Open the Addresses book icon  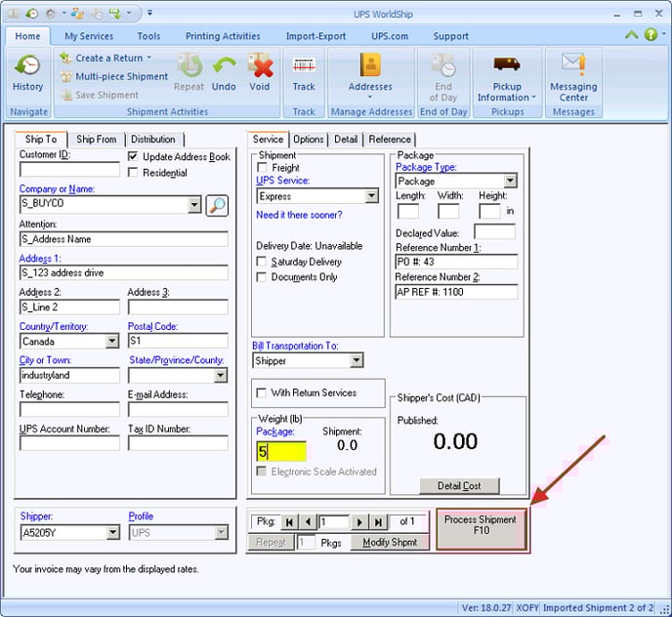tap(369, 65)
